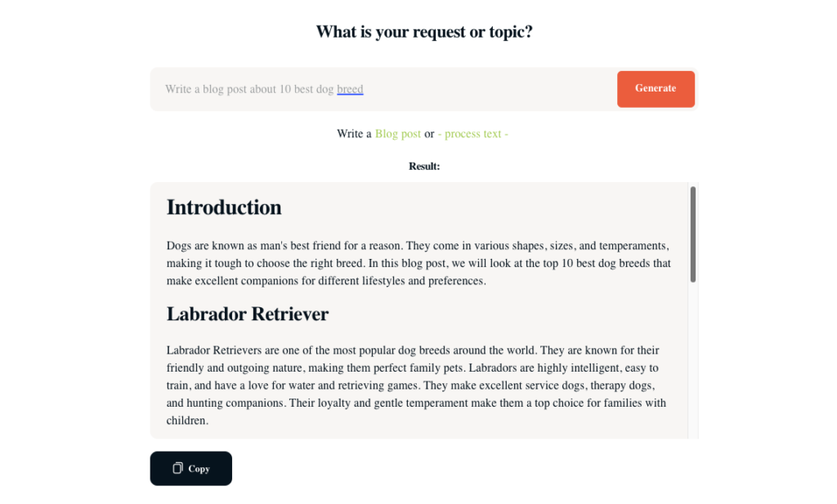Screen dimensions: 837x504
Task: Click the Labrador Retriever heading
Action: coord(248,314)
